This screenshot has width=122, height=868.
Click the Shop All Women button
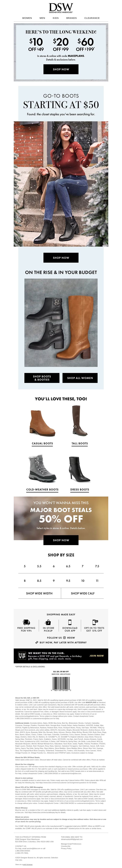(x=80, y=378)
